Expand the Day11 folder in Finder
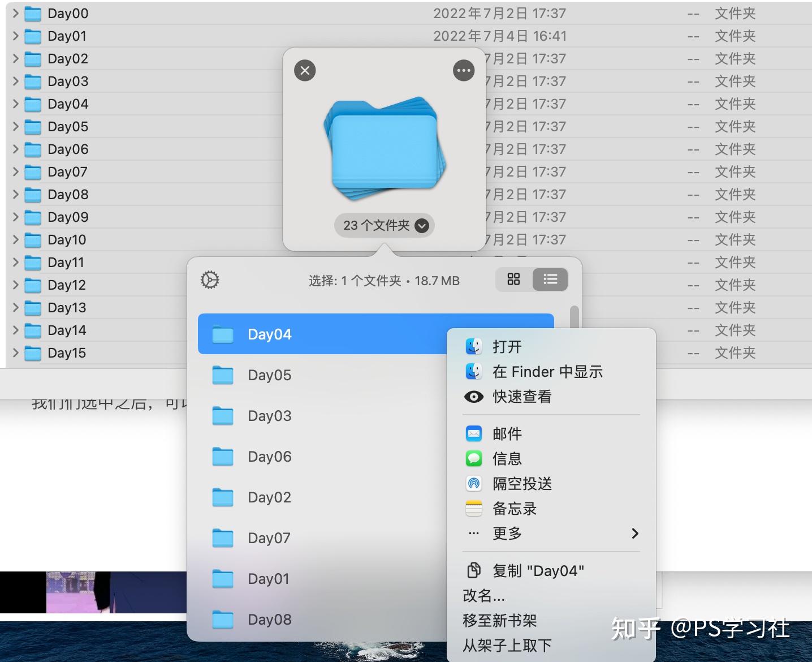This screenshot has height=662, width=812. click(16, 262)
